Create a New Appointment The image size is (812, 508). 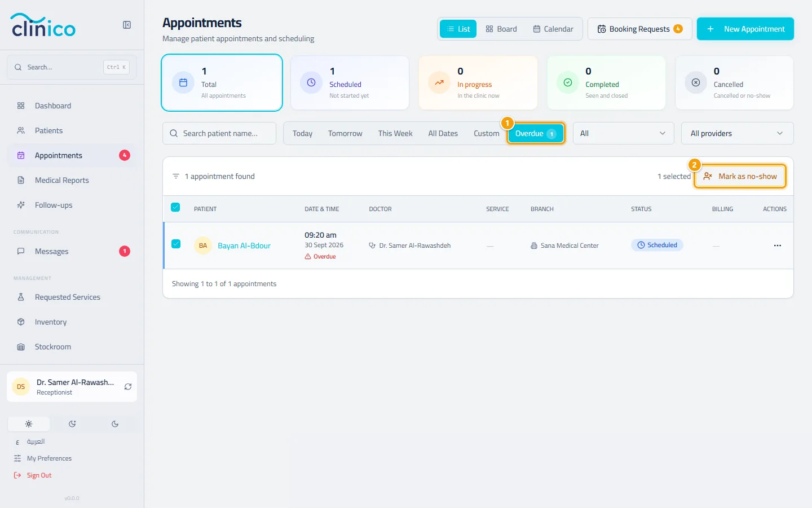point(745,29)
